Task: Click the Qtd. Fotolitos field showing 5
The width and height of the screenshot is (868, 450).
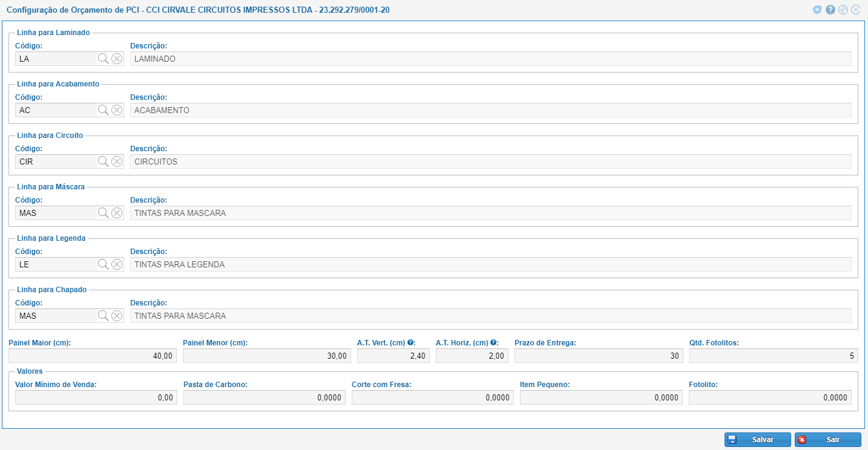Action: pyautogui.click(x=774, y=356)
